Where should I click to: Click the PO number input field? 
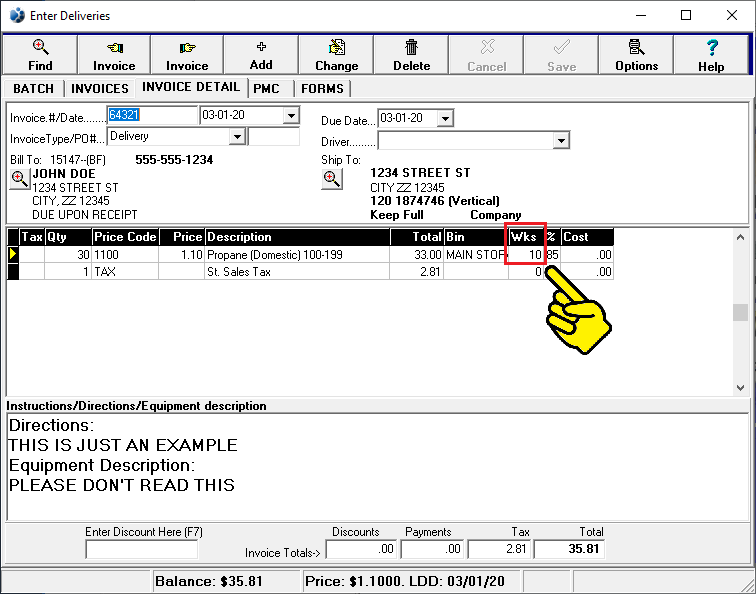coord(274,137)
